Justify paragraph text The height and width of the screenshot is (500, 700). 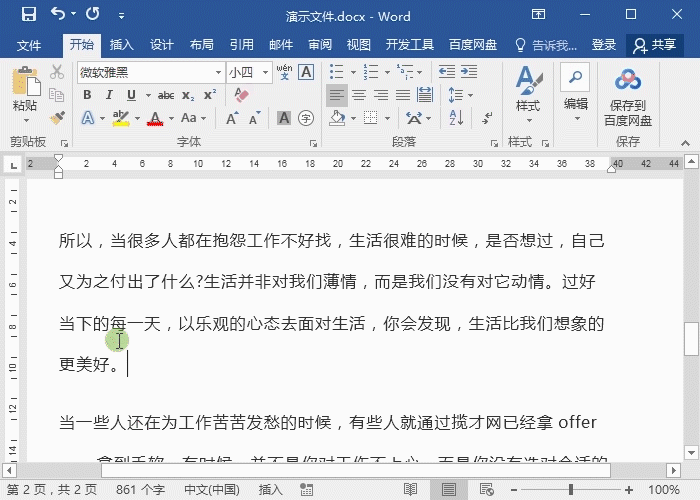403,95
